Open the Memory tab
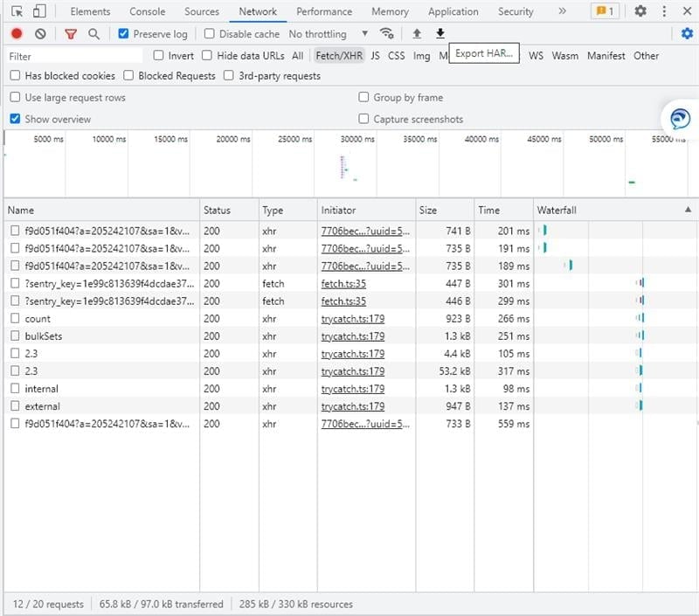The height and width of the screenshot is (616, 699). tap(390, 11)
